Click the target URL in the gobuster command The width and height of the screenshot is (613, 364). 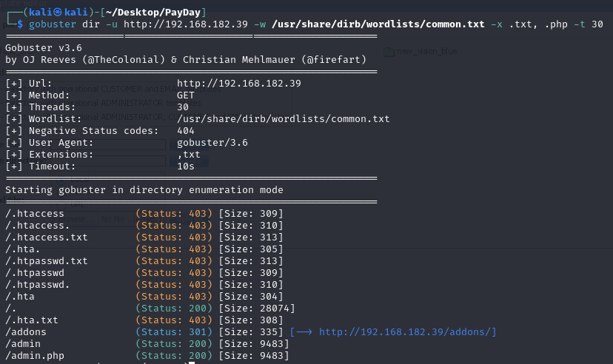click(x=185, y=24)
